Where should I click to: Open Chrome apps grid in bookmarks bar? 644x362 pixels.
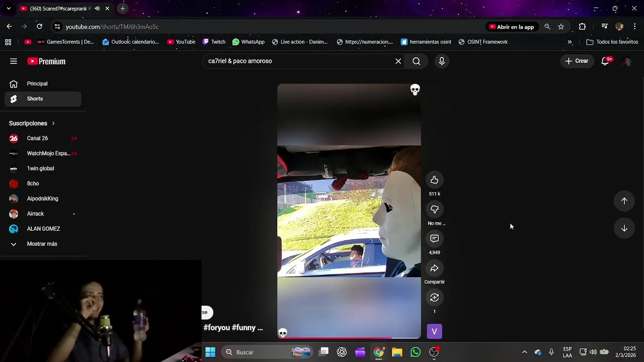[x=8, y=42]
